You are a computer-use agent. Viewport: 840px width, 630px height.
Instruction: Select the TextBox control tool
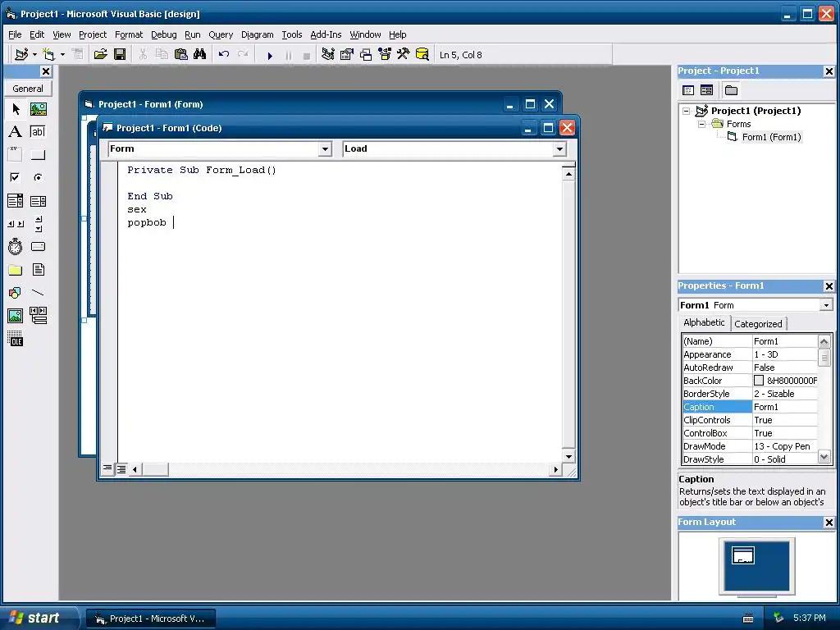38,132
